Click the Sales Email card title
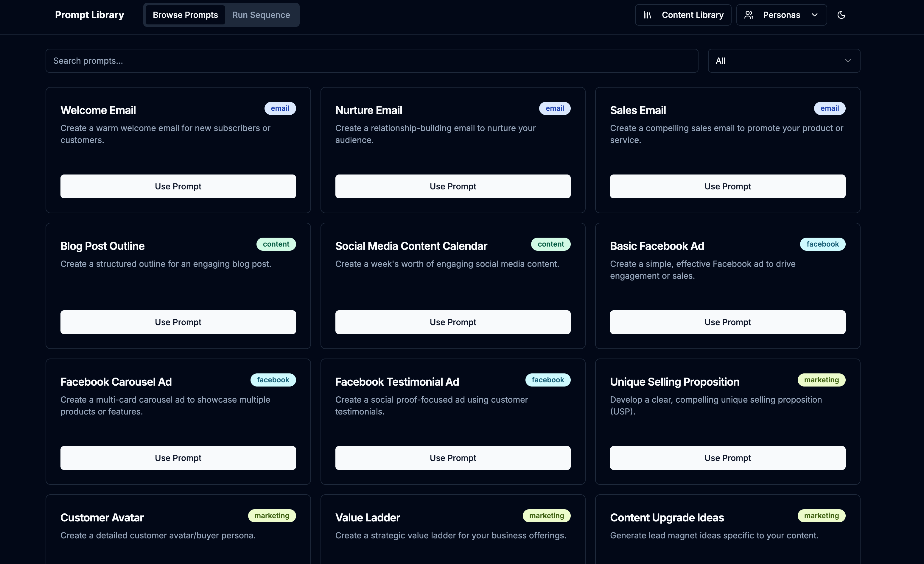The image size is (924, 564). [x=638, y=110]
